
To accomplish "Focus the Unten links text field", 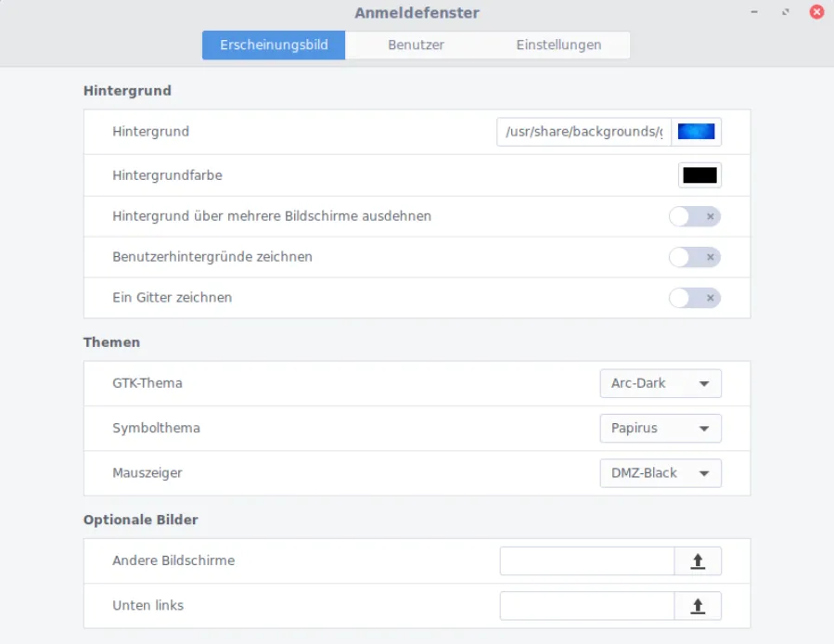I will coord(586,606).
